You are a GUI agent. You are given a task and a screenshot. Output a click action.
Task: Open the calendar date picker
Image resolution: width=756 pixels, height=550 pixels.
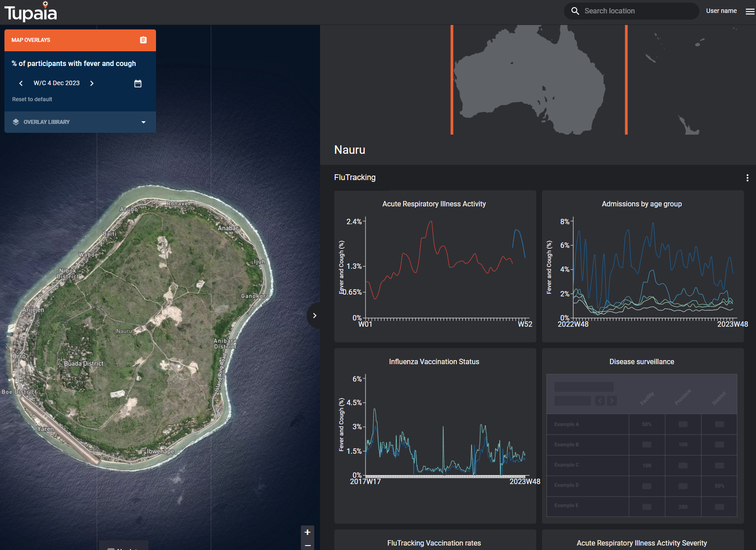(138, 83)
